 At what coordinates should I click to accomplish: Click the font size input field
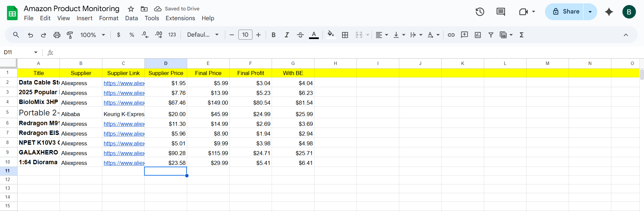pos(245,35)
